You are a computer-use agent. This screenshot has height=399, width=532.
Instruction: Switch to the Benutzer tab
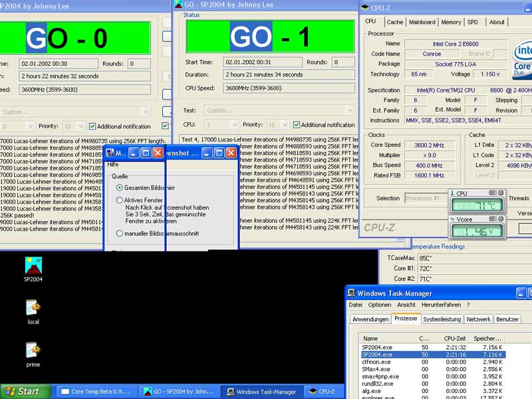[507, 319]
